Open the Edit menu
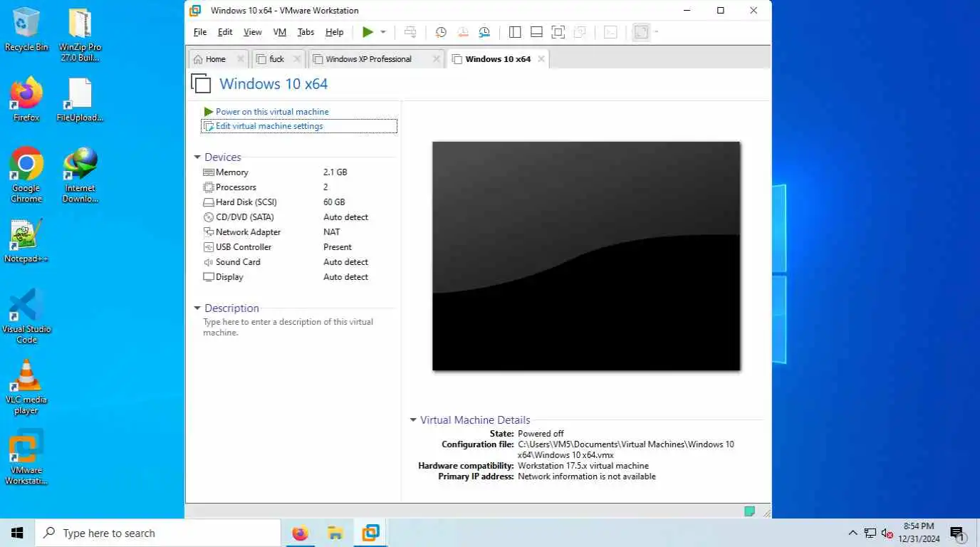 coord(225,32)
